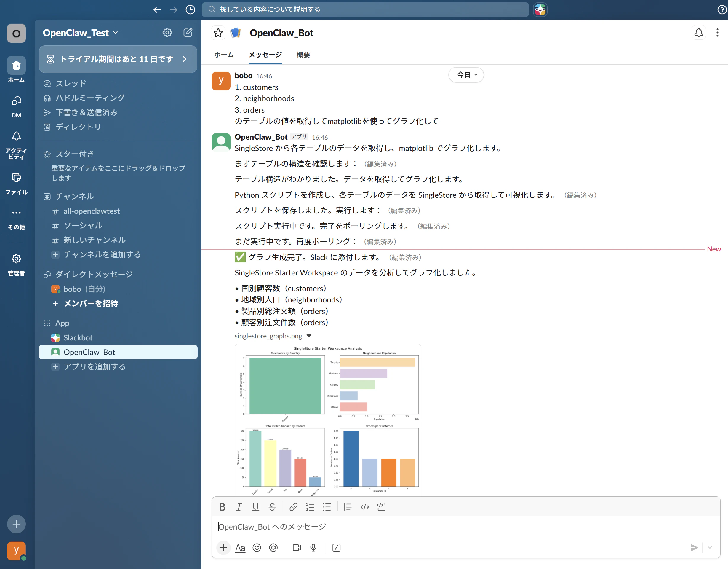
Task: Open the history clock icon
Action: [x=190, y=10]
